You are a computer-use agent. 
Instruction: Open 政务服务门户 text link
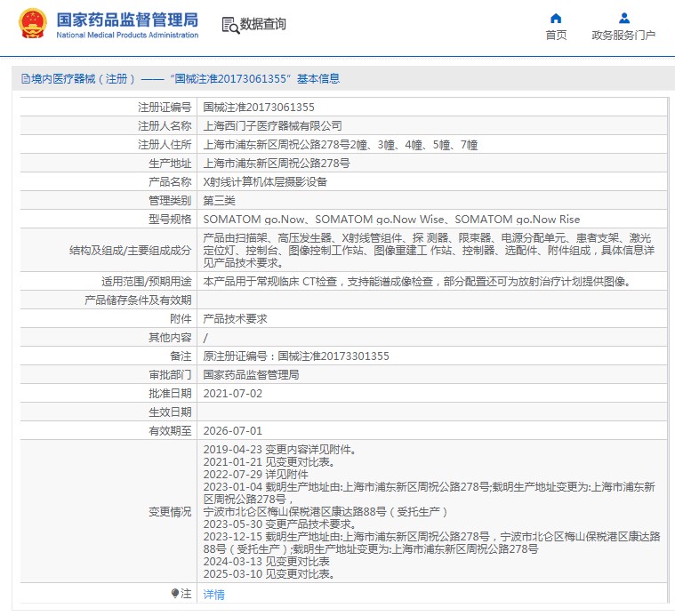(623, 35)
